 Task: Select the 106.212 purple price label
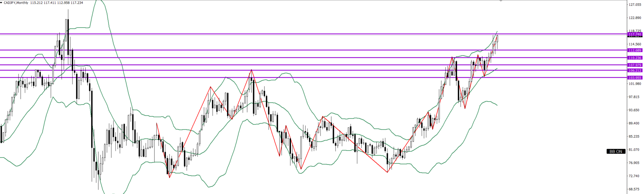point(635,71)
